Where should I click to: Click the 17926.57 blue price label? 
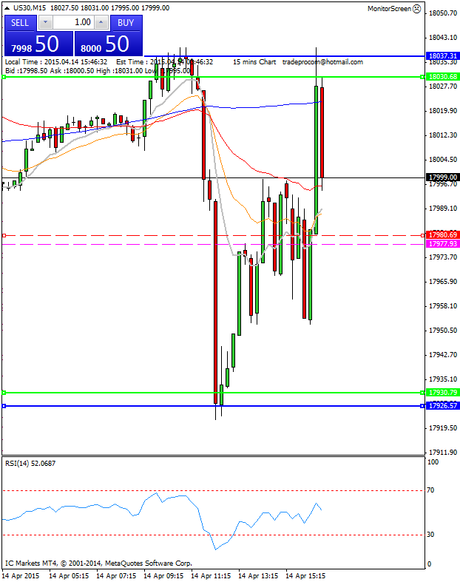click(443, 406)
